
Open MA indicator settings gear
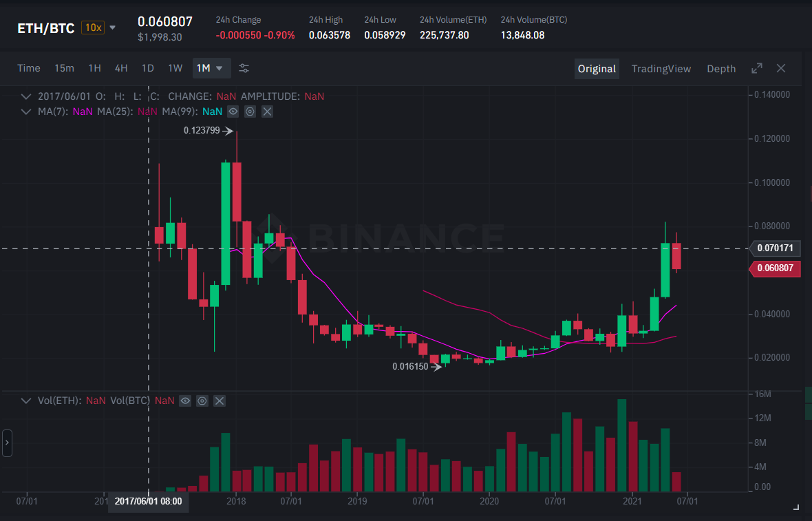tap(250, 111)
